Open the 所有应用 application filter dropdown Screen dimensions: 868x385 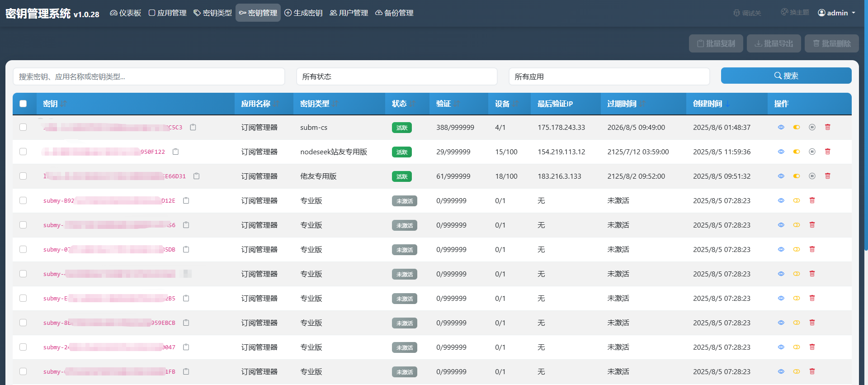609,76
